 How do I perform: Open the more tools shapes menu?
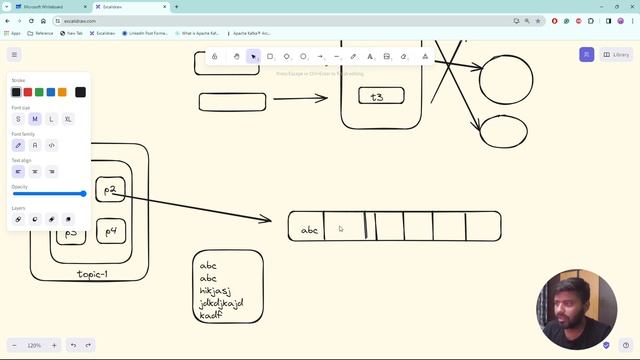point(425,56)
